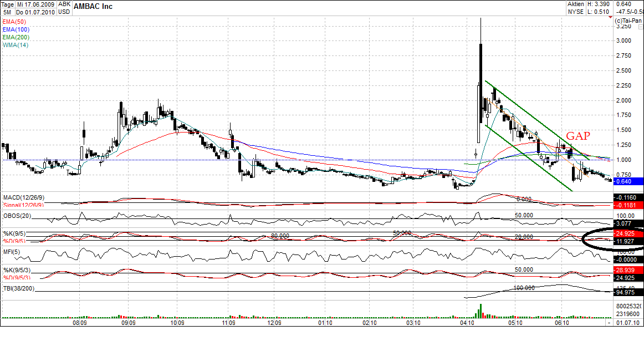Click the 12|09 date axis label

(274, 323)
